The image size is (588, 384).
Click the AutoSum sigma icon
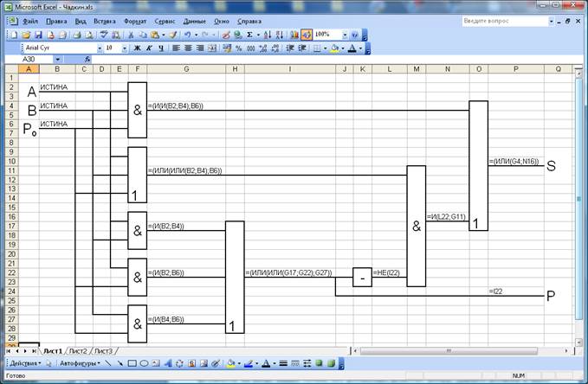coord(249,35)
